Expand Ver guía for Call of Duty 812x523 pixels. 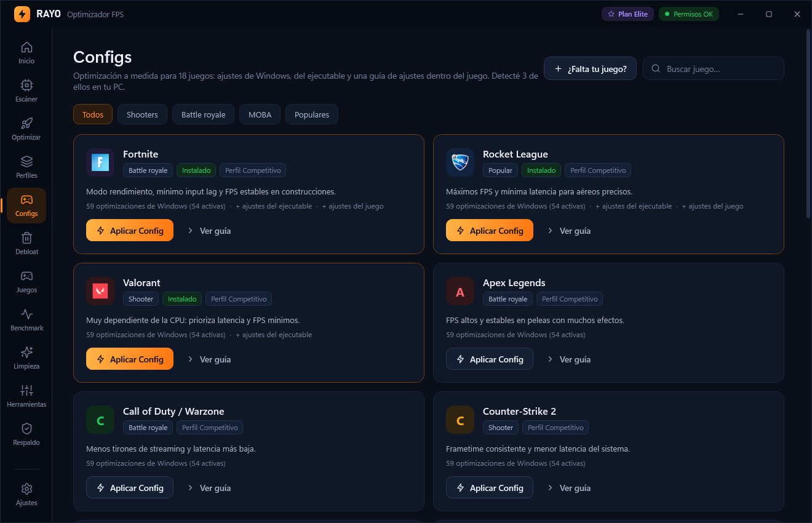tap(209, 488)
